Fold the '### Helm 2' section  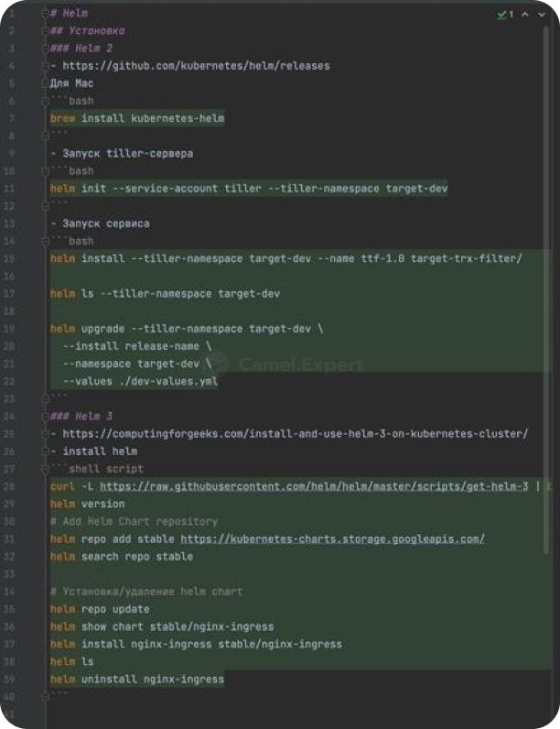click(46, 49)
